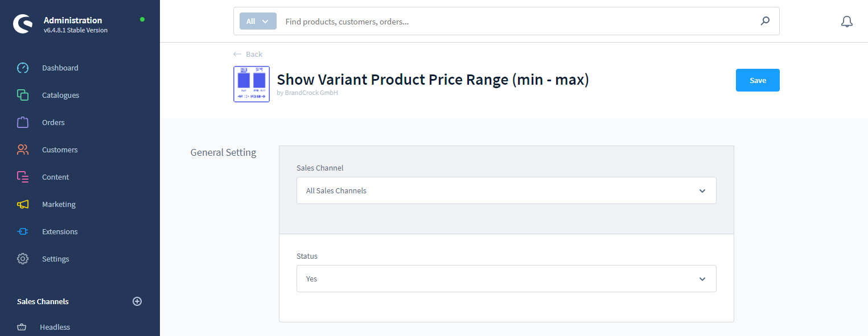Click the Headless basket icon
Image resolution: width=868 pixels, height=336 pixels.
pos(22,327)
